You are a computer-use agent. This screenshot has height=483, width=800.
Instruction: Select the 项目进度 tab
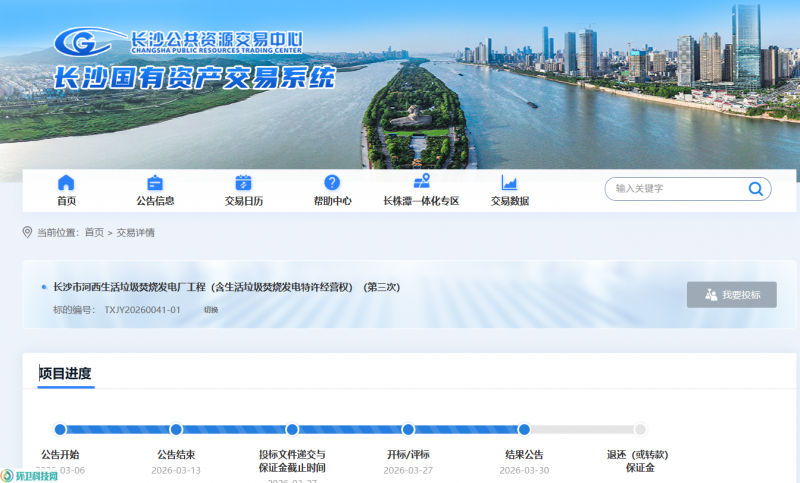pos(66,374)
